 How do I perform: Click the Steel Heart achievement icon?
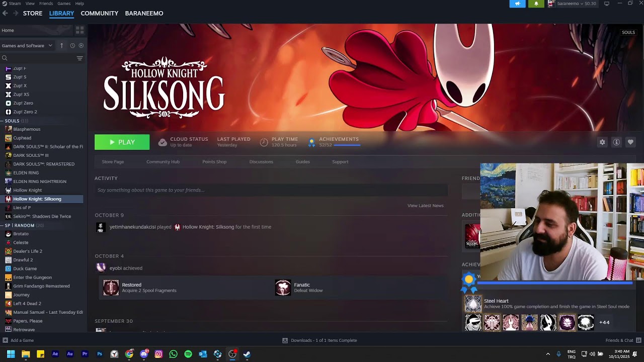(473, 304)
